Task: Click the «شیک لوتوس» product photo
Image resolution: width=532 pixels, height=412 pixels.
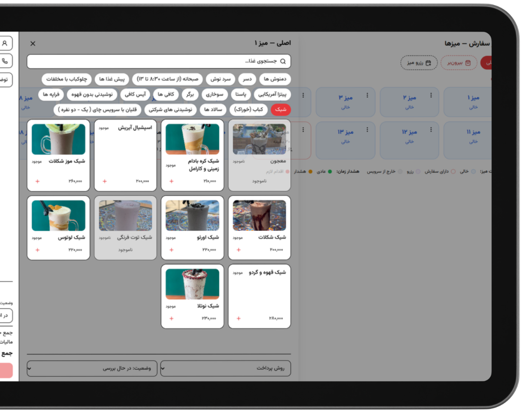Action: pos(59,216)
